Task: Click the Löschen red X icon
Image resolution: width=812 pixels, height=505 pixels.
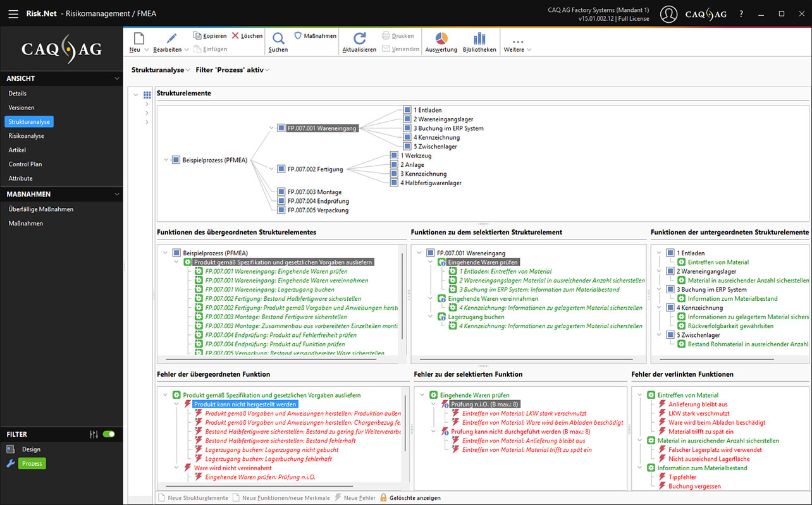Action: tap(236, 36)
